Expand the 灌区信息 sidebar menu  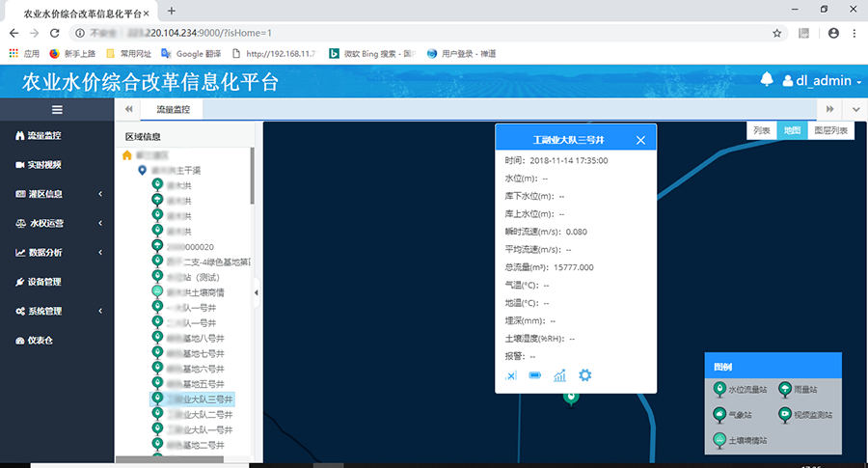[x=57, y=194]
